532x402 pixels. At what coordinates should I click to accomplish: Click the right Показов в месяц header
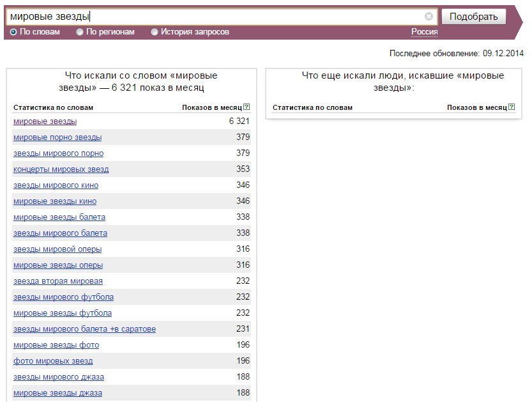pos(476,107)
